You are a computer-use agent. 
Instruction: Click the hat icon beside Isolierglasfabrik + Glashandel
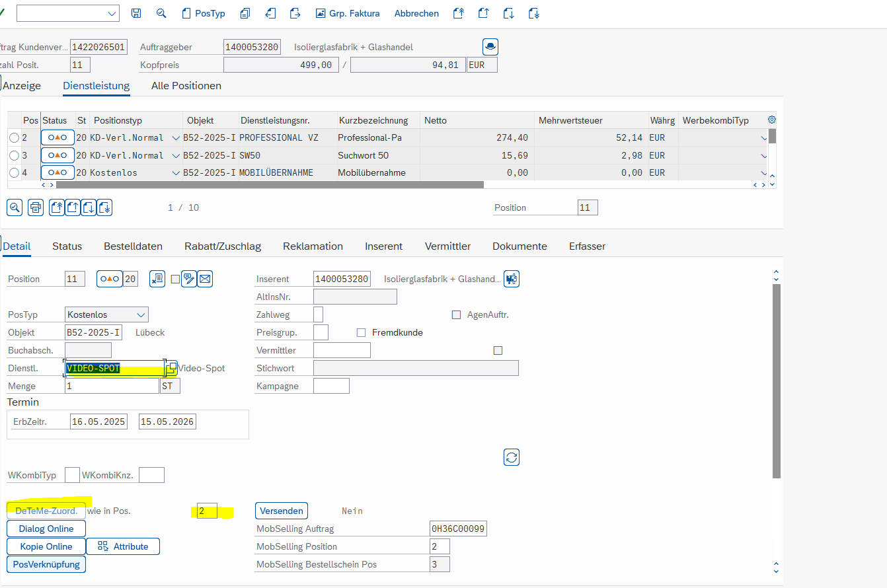[490, 47]
